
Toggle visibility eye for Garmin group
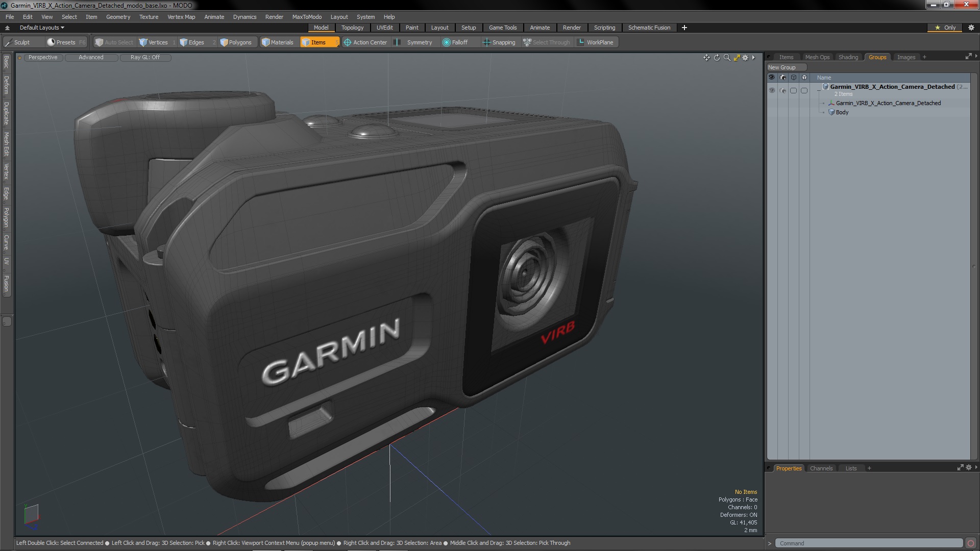[x=772, y=90]
